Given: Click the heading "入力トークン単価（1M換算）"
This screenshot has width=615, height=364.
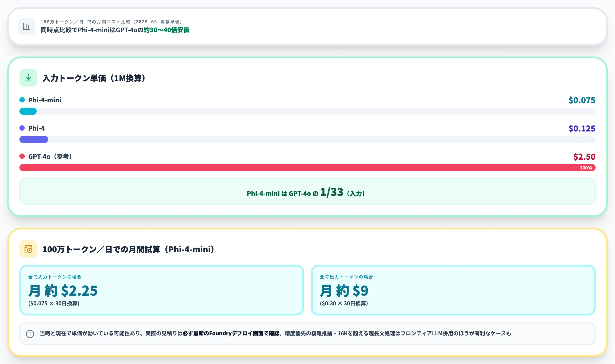Looking at the screenshot, I should click(94, 78).
